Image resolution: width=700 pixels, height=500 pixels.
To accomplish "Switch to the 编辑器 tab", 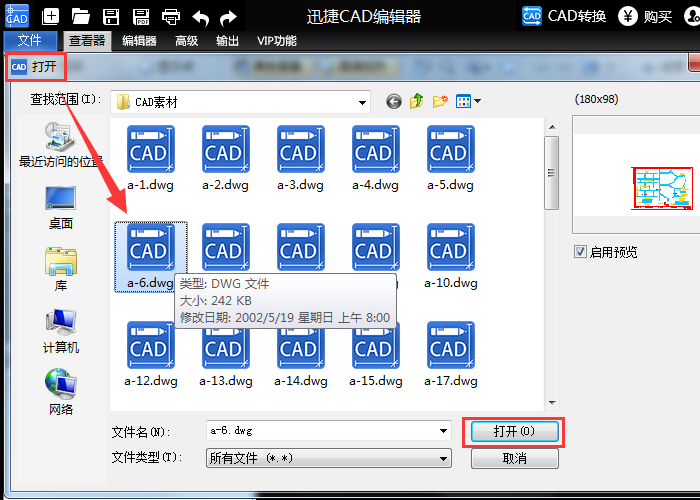I will (x=139, y=41).
